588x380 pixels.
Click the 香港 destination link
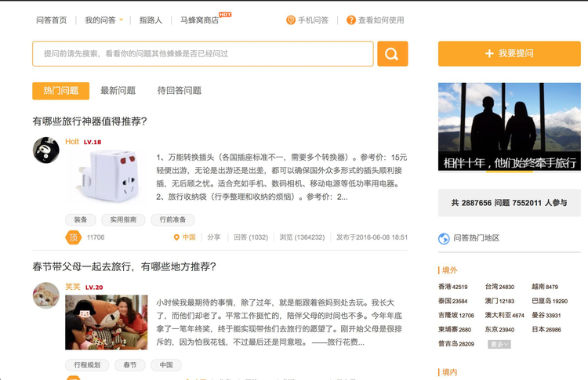pyautogui.click(x=445, y=287)
